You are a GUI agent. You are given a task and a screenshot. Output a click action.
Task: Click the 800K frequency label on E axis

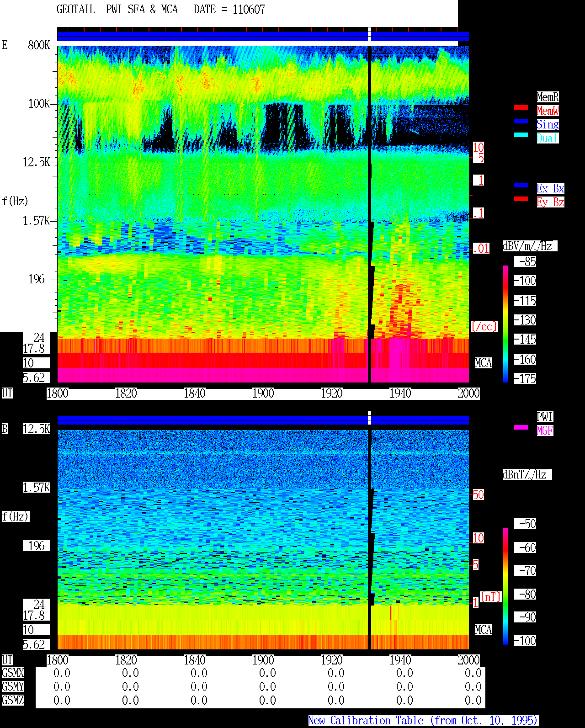pos(39,45)
